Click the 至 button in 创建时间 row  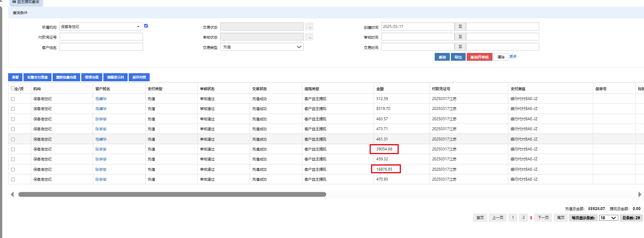[x=460, y=26]
